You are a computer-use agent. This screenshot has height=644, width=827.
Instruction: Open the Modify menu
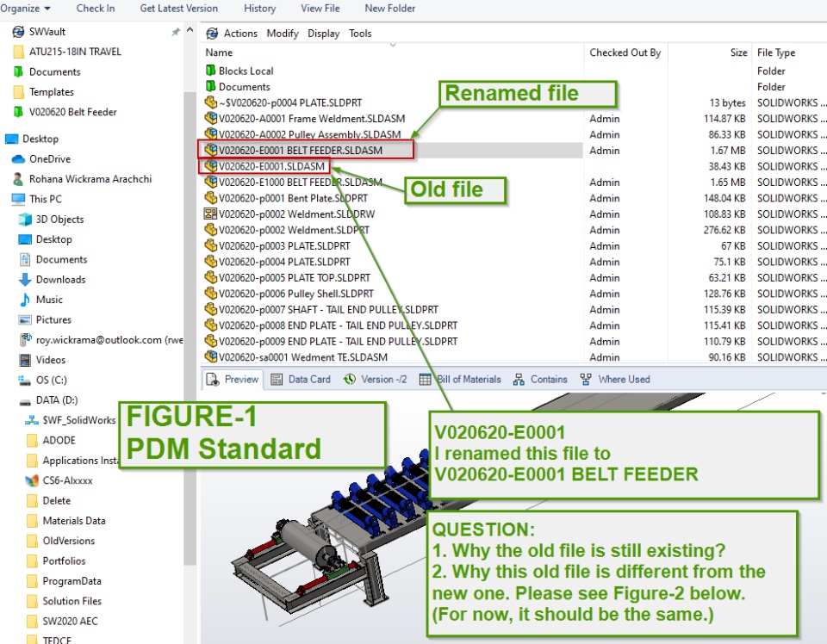(283, 34)
